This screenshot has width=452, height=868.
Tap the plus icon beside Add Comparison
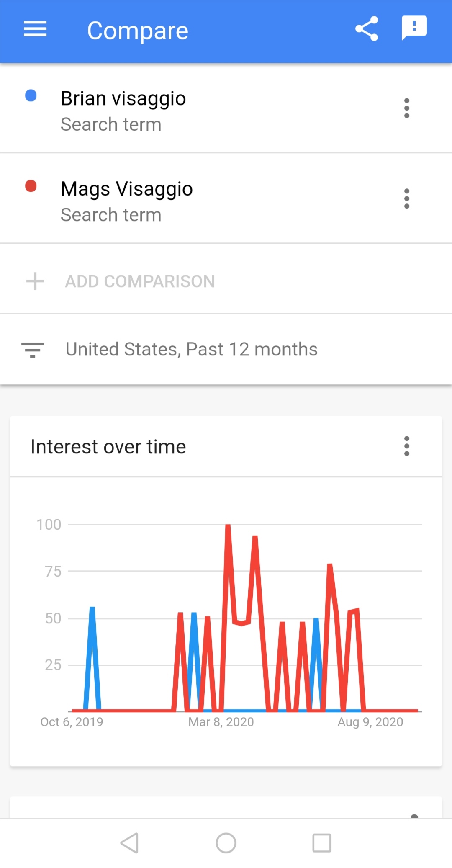tap(35, 281)
